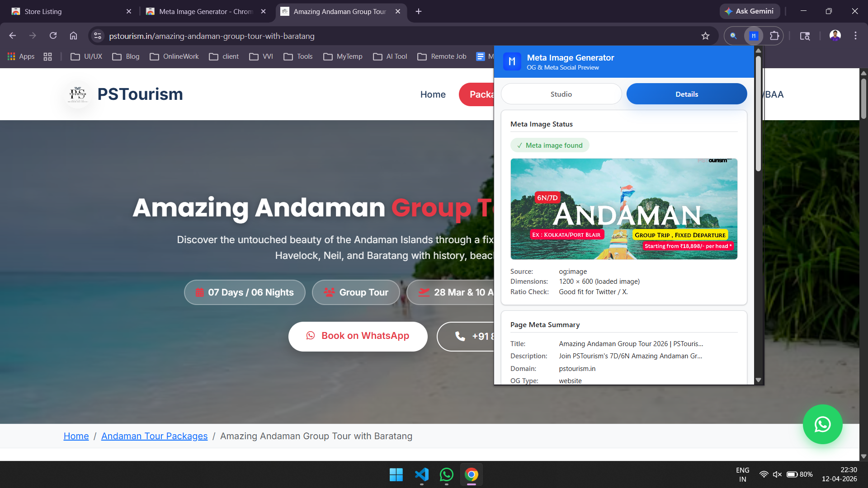Reload the page with refresh icon

coord(53,36)
